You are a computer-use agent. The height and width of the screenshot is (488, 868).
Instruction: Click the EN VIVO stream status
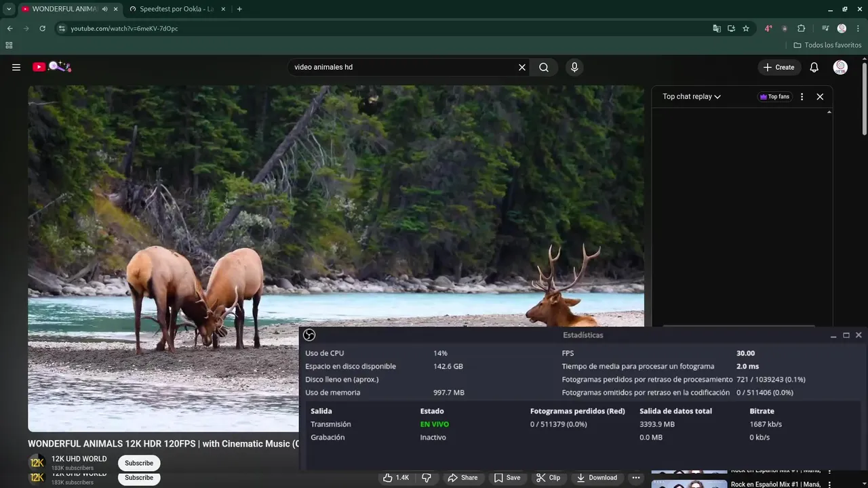coord(435,424)
